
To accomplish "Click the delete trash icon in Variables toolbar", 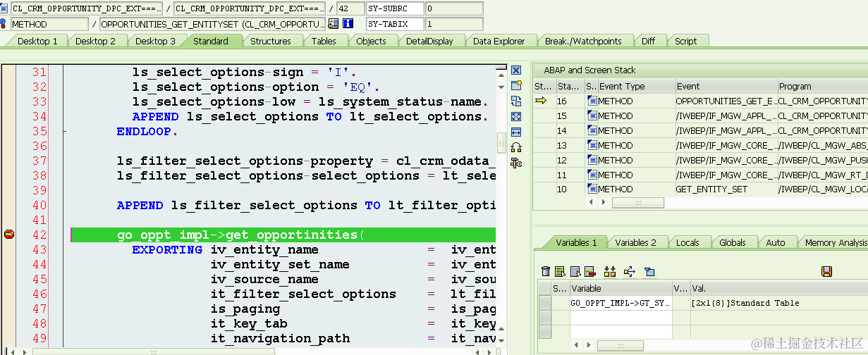I will 546,271.
